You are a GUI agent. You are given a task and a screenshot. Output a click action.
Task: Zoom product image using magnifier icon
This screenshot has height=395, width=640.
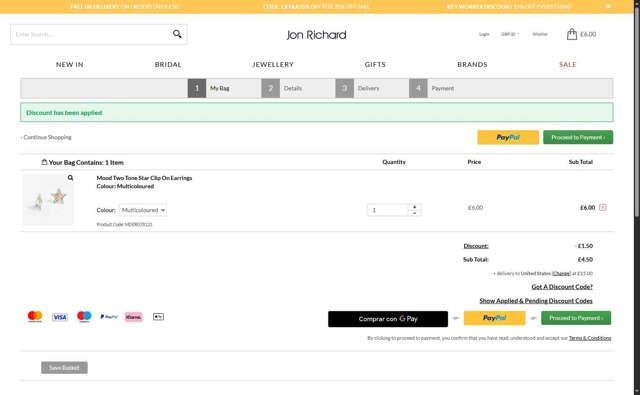71,178
